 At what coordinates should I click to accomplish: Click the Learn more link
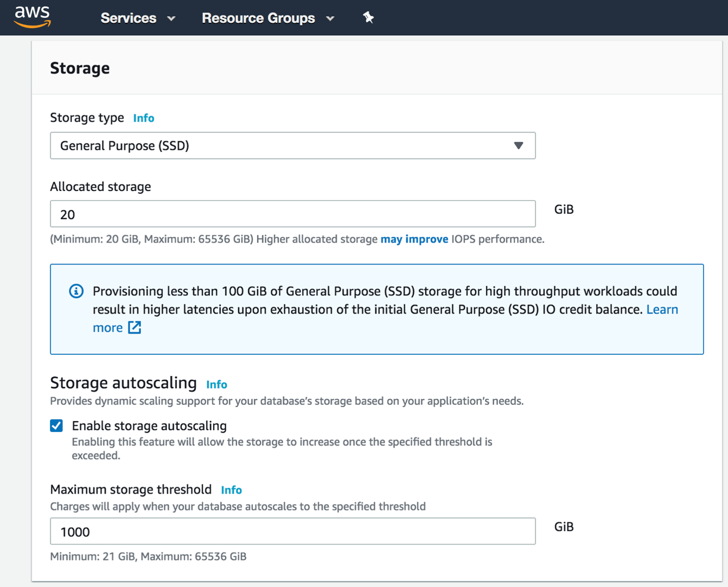pyautogui.click(x=662, y=309)
